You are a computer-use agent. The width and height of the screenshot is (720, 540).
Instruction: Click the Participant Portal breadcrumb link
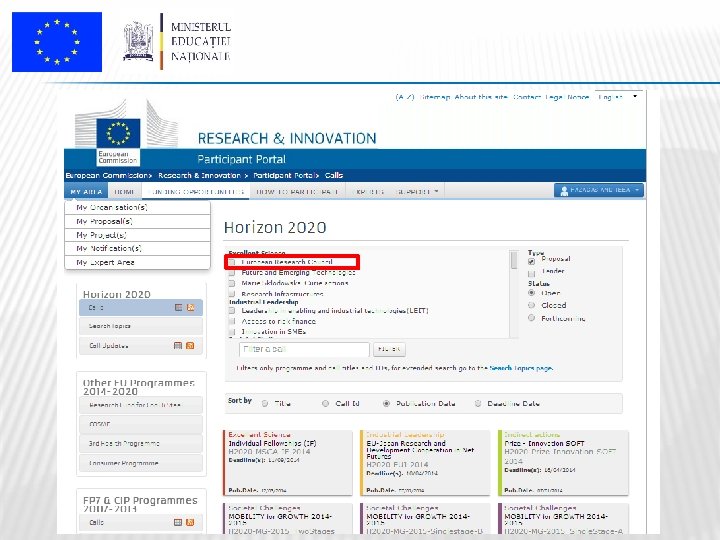pos(284,175)
